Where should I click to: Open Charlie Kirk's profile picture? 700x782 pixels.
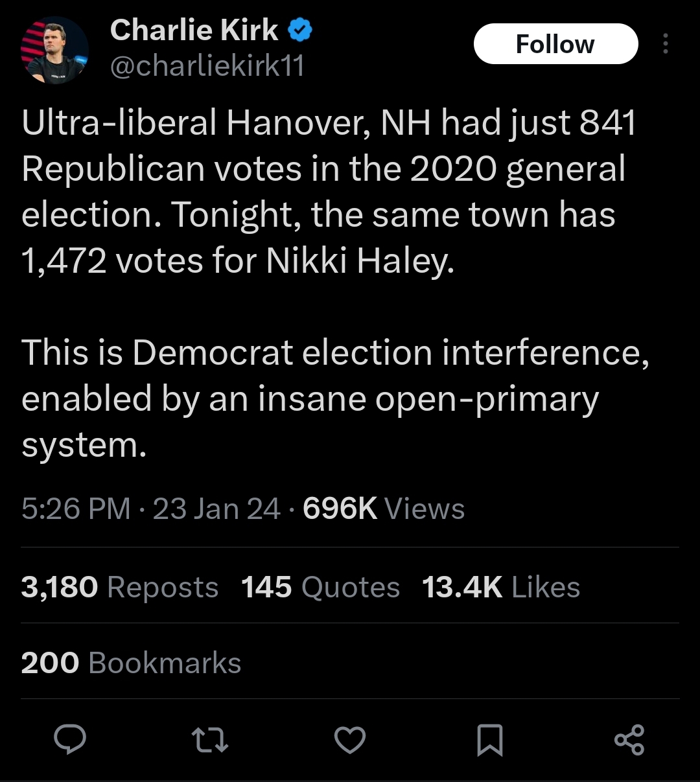point(54,51)
